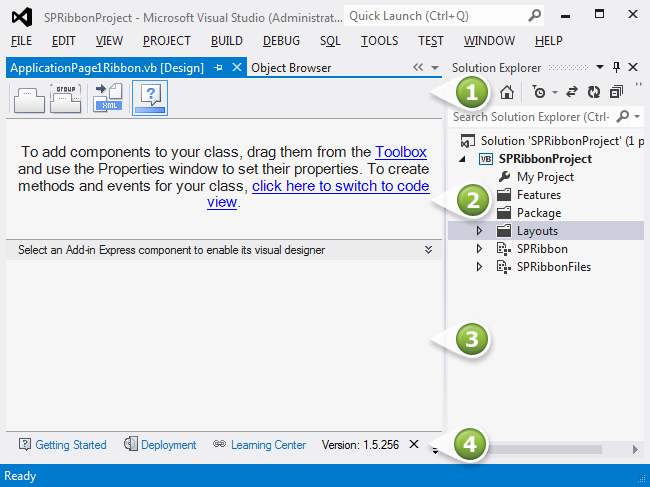
Task: Click the Deployment icon
Action: [x=131, y=444]
